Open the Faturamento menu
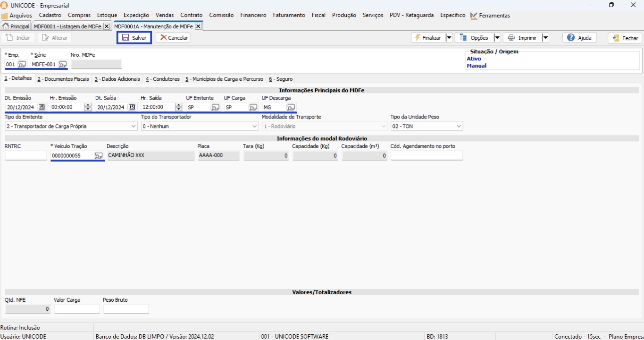 289,15
